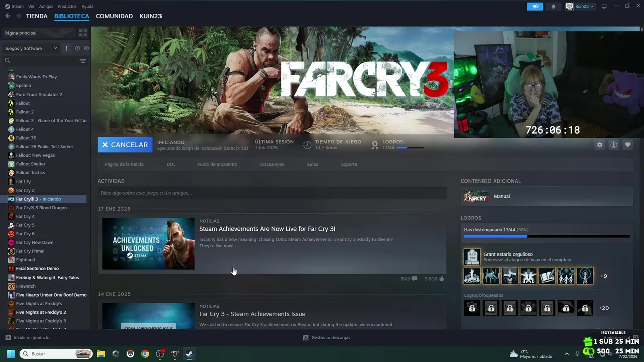Open Achievements Unlocked news thumbnail

(x=148, y=244)
